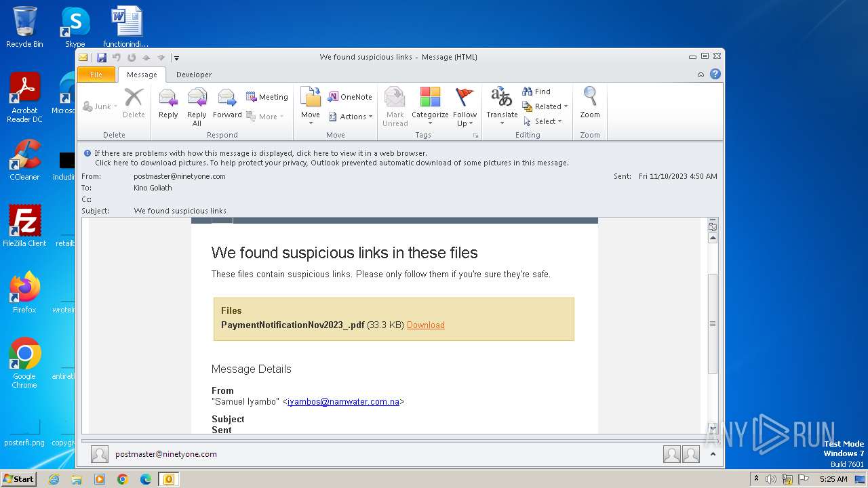This screenshot has width=868, height=488.
Task: Click the Meeting reply button
Action: 267,97
